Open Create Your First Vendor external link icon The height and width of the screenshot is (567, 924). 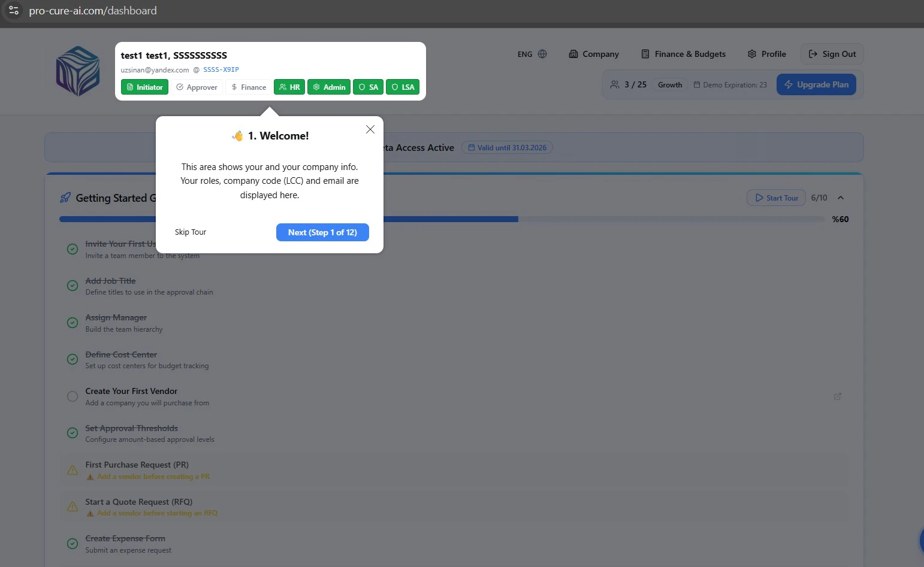[x=838, y=396]
